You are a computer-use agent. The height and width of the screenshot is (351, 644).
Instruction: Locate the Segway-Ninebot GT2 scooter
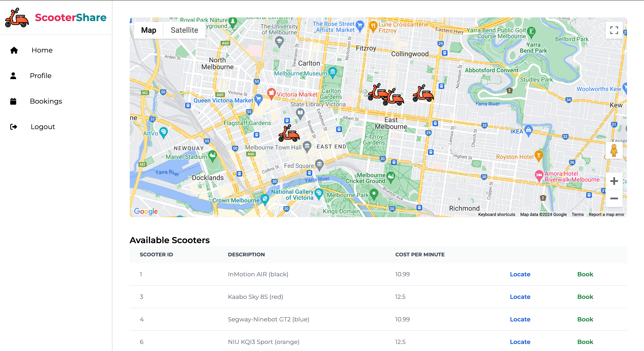coord(520,319)
